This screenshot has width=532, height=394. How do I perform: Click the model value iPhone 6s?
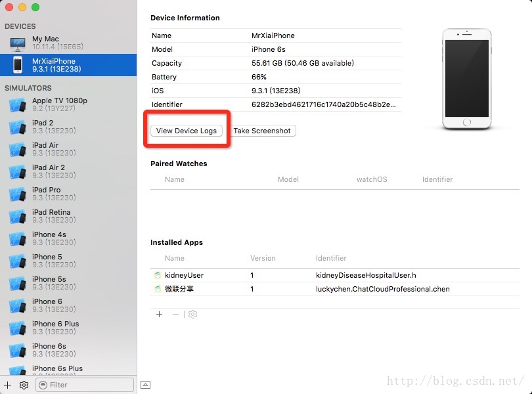[x=269, y=49]
